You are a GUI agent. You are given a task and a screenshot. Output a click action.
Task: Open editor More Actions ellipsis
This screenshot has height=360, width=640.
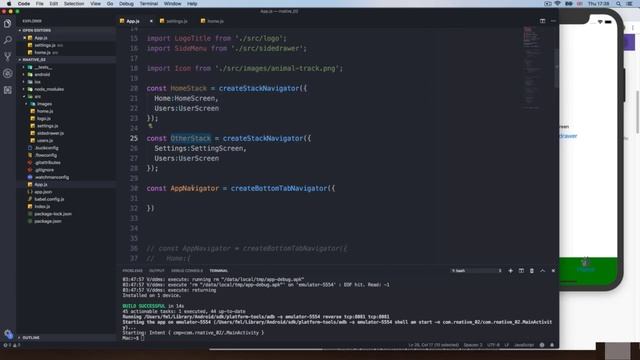[553, 21]
